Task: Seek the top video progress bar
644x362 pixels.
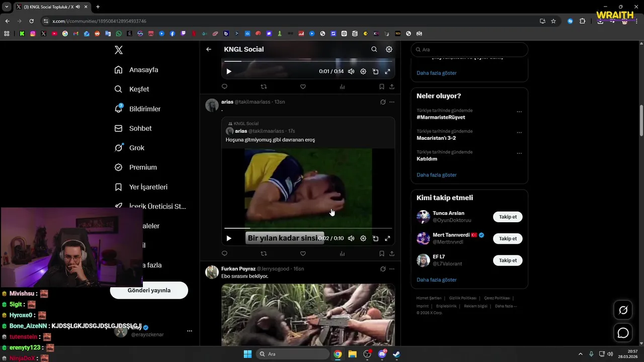Action: pyautogui.click(x=308, y=61)
